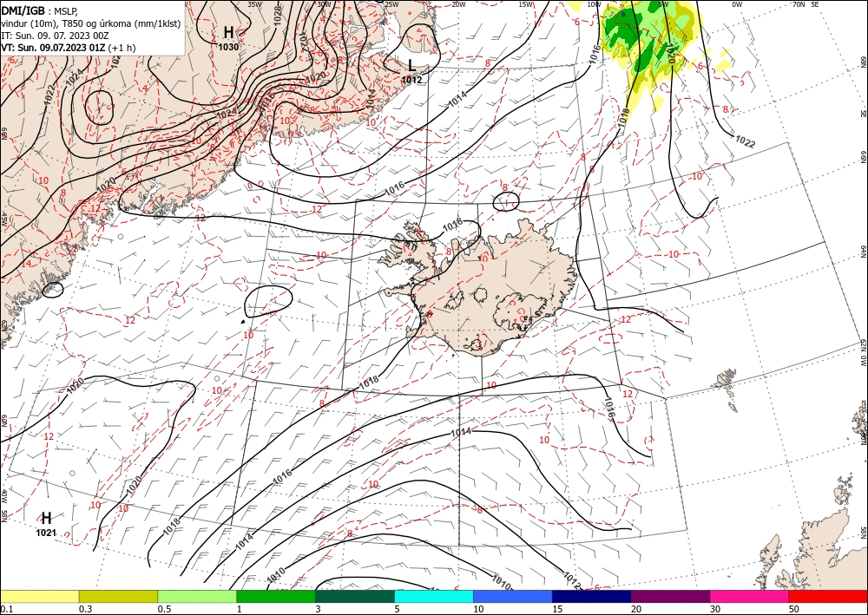The image size is (868, 615).
Task: Click the '1028' isobar label at top
Action: [278, 16]
